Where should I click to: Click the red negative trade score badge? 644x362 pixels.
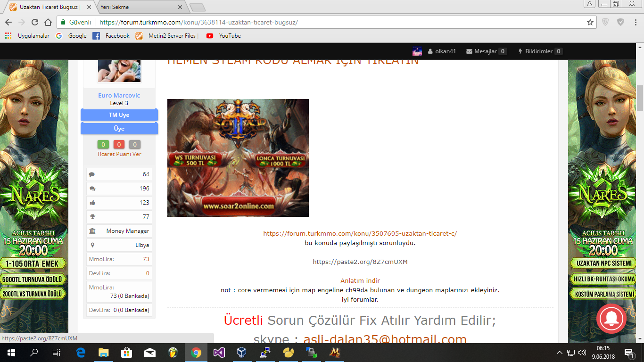coord(119,145)
